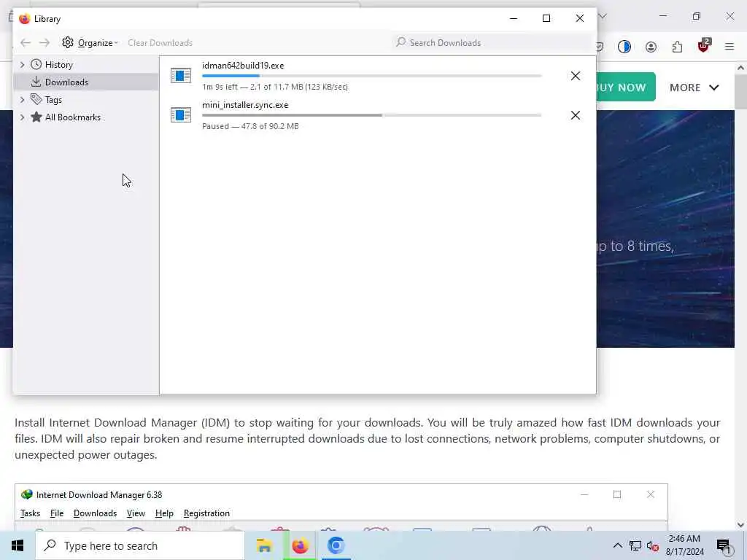
Task: Open View menu in IDM screenshot
Action: pyautogui.click(x=136, y=513)
